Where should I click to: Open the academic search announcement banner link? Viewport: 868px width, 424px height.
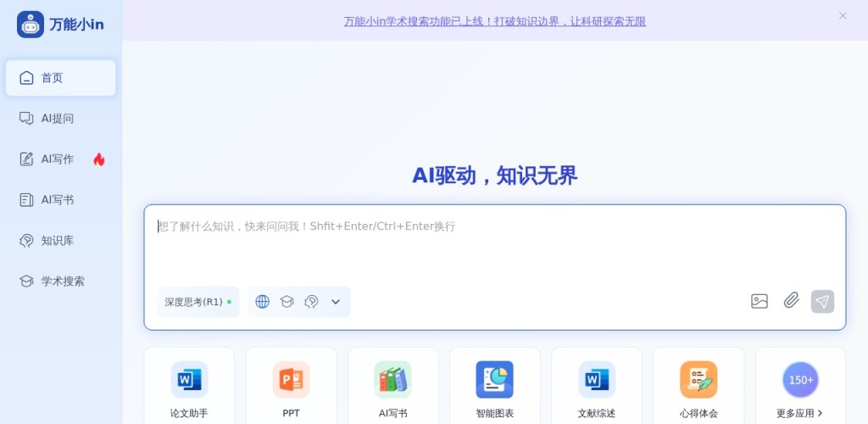point(494,21)
